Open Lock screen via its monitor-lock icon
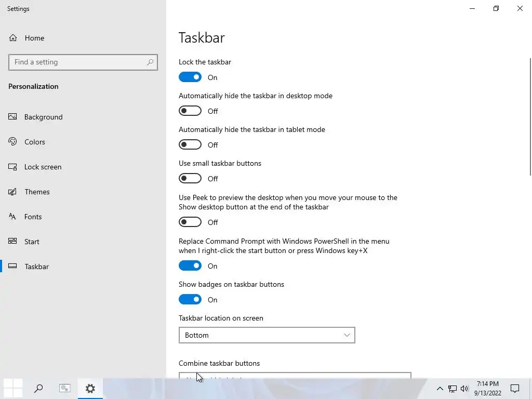Image resolution: width=532 pixels, height=399 pixels. (x=12, y=167)
